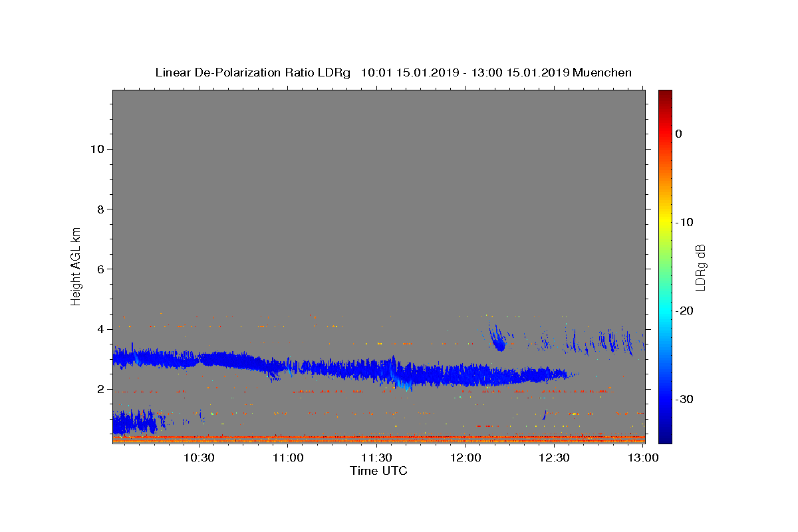Image resolution: width=798 pixels, height=532 pixels.
Task: Click the 12:00 time tick label
Action: (x=465, y=458)
